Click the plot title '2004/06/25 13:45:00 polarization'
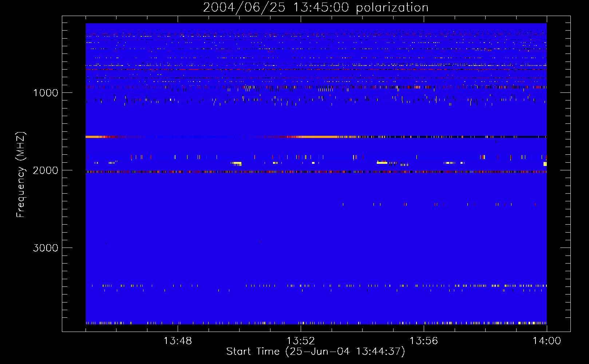The height and width of the screenshot is (364, 589). [316, 8]
